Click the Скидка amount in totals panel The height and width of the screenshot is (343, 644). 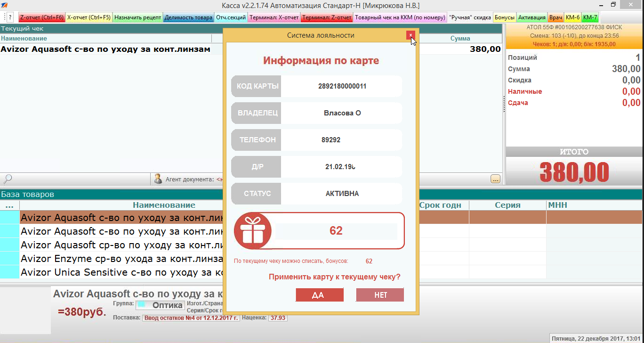click(631, 80)
